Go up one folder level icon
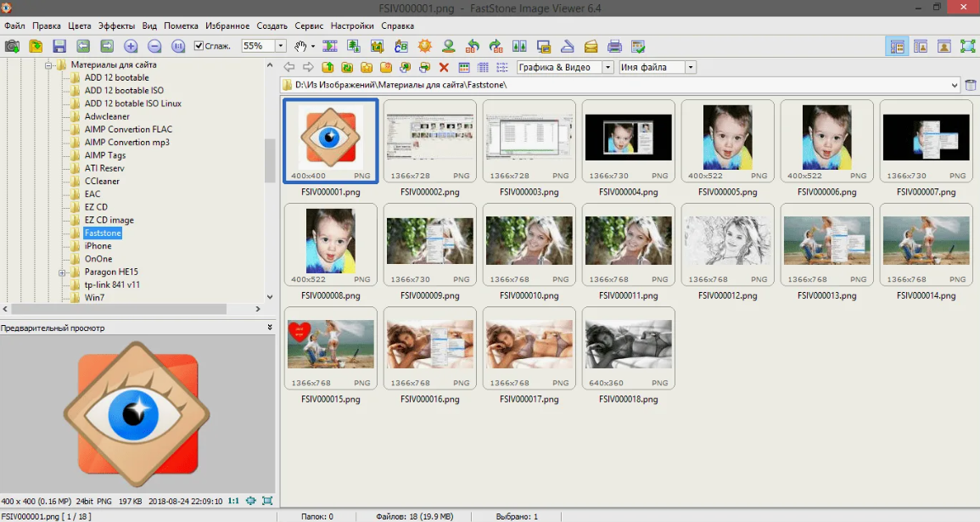 pyautogui.click(x=328, y=67)
